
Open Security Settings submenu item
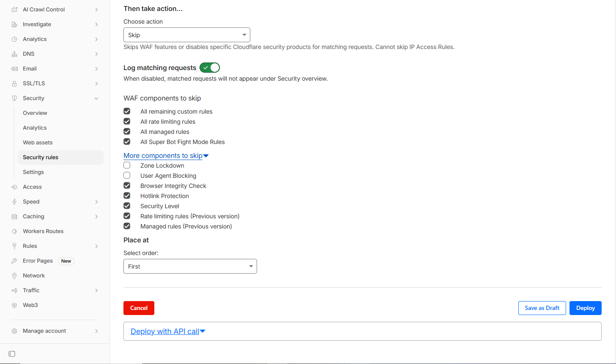click(33, 172)
